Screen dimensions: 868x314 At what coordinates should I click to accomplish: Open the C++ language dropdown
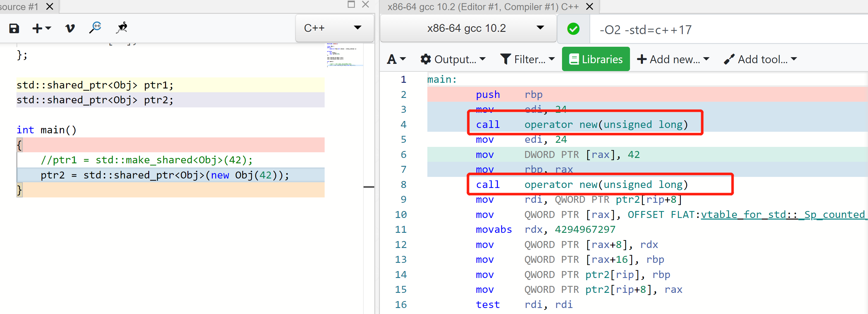[x=334, y=28]
